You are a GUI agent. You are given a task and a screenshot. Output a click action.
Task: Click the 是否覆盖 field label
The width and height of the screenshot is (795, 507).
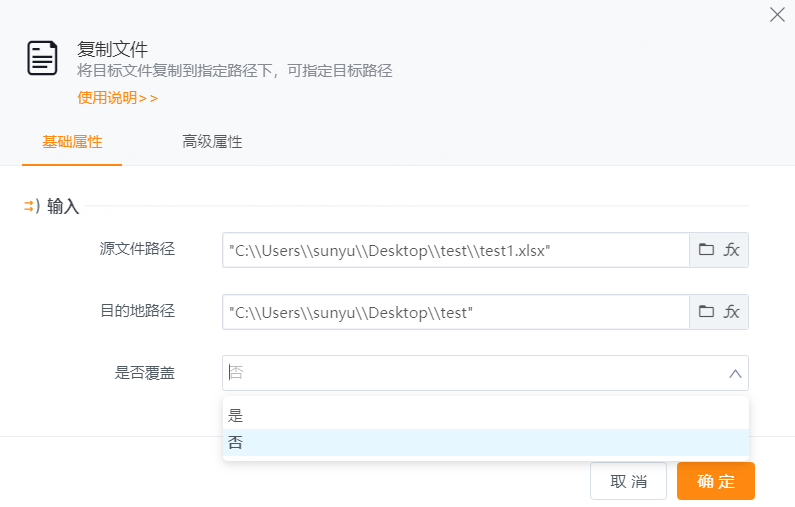(x=145, y=373)
